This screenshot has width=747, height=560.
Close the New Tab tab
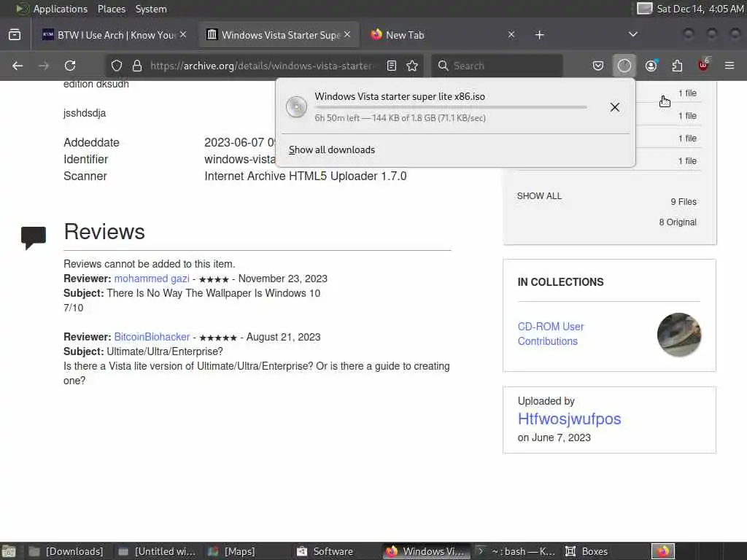[x=511, y=35]
